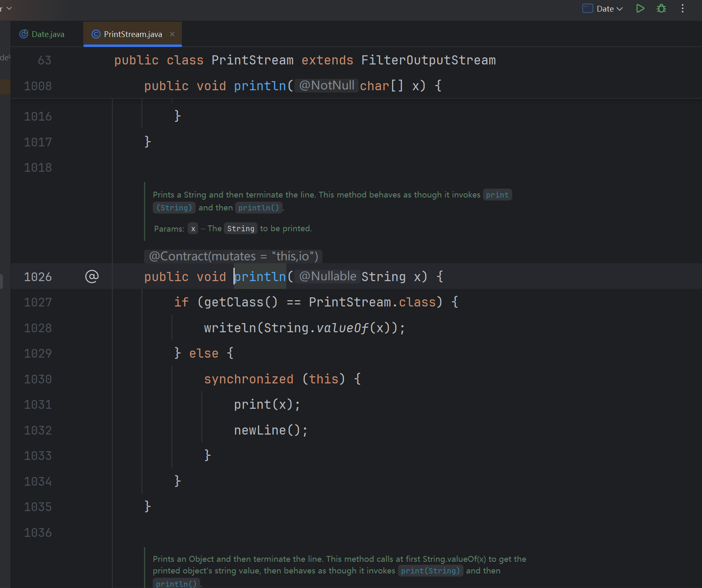Image resolution: width=702 pixels, height=588 pixels.
Task: Follow the println() link in Object doc comment
Action: [x=176, y=583]
